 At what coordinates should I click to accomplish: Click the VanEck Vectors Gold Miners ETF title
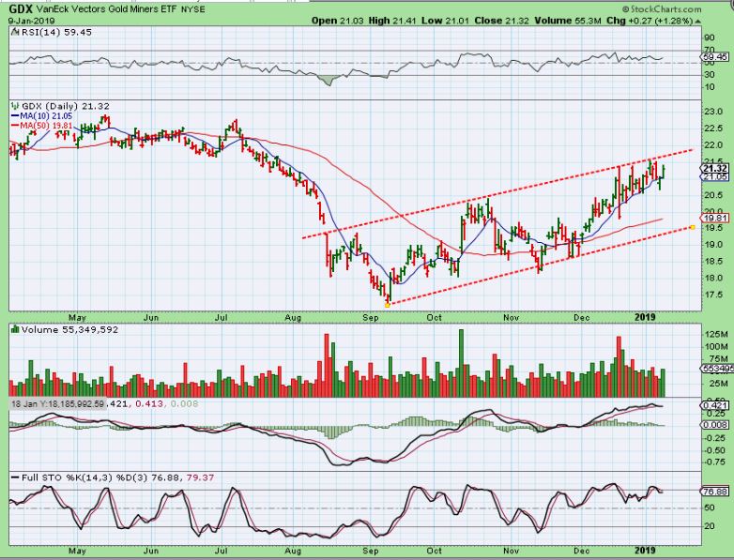[x=105, y=8]
